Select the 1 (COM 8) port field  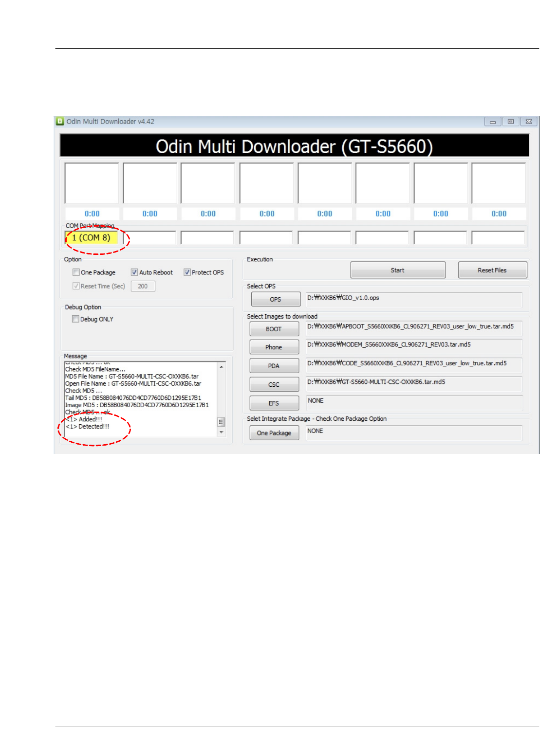pyautogui.click(x=92, y=238)
